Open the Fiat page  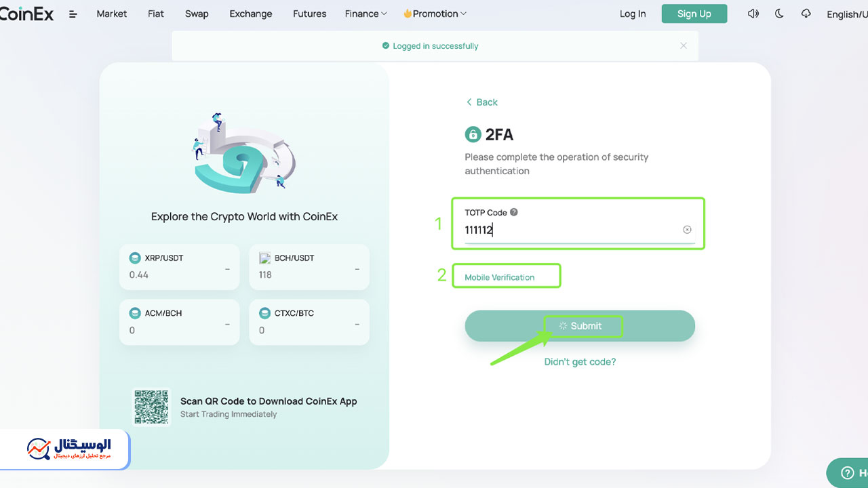(x=156, y=14)
